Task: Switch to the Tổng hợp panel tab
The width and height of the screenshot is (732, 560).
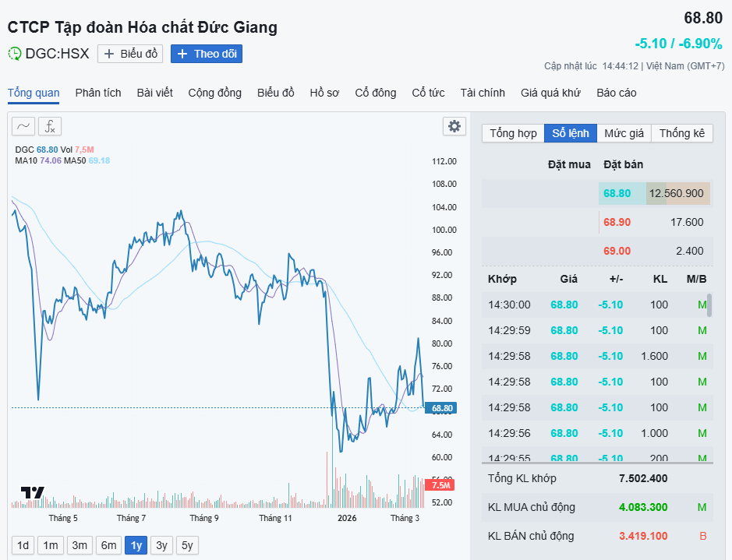Action: click(x=513, y=133)
